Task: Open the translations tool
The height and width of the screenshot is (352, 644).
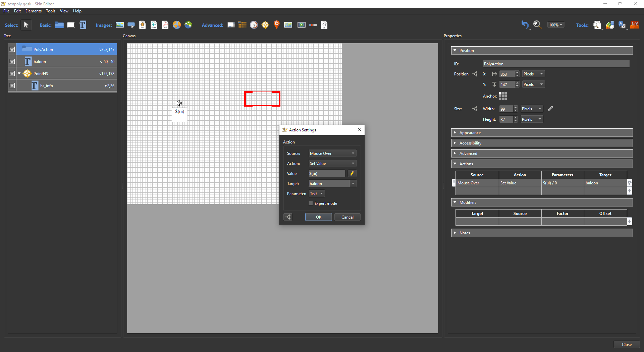Action: tap(622, 25)
